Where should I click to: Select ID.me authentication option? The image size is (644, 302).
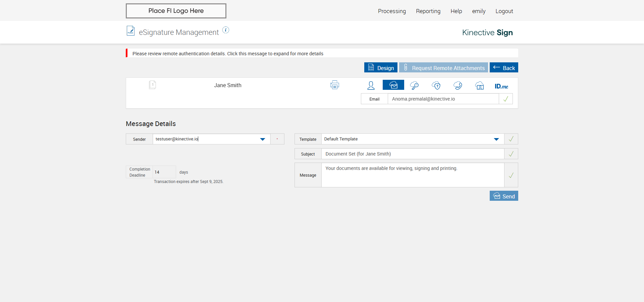(x=501, y=86)
